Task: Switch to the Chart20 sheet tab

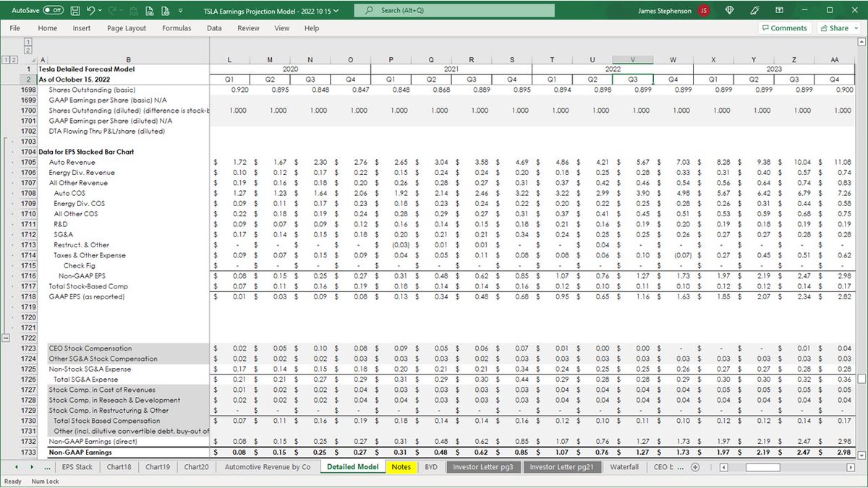Action: (x=197, y=467)
